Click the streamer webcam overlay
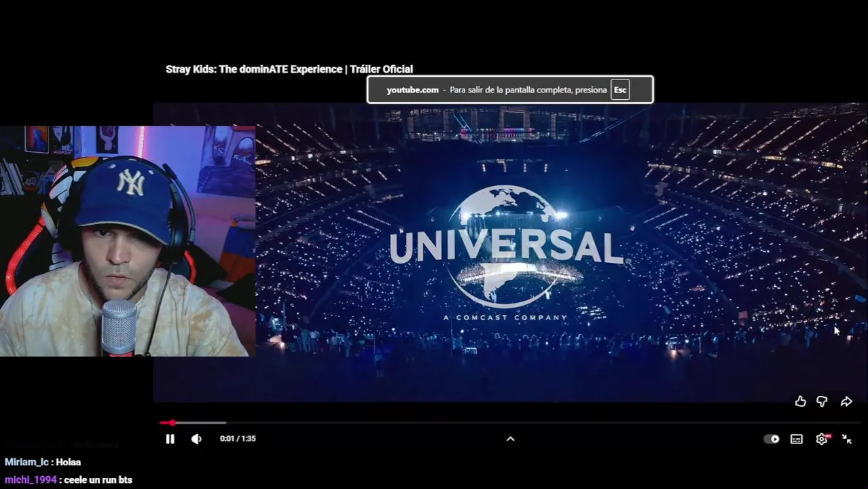Image resolution: width=868 pixels, height=489 pixels. 128,241
